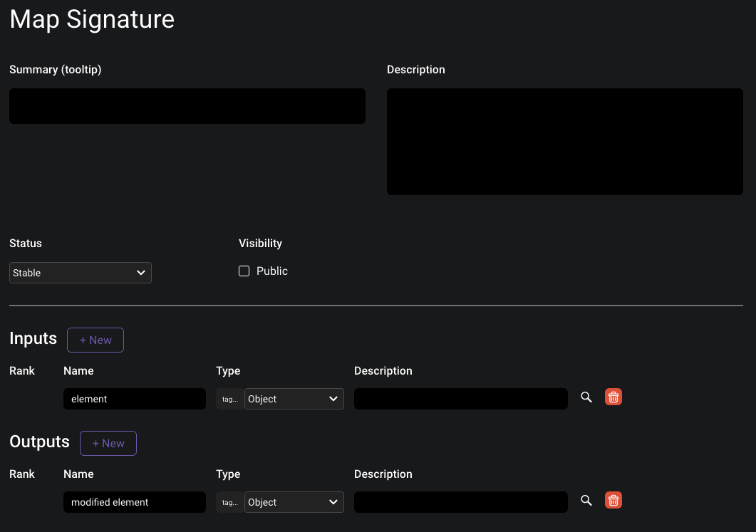Add a new output with + New
Screen dimensions: 756x532
pos(108,444)
